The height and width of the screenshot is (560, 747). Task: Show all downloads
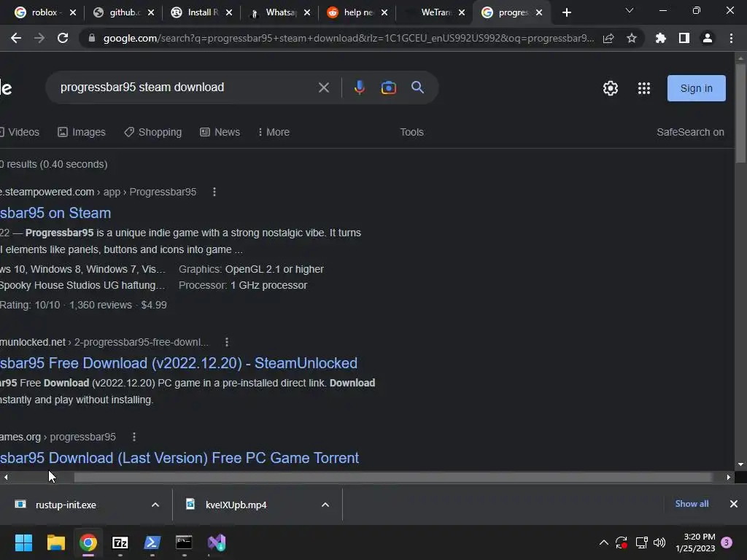pos(692,504)
